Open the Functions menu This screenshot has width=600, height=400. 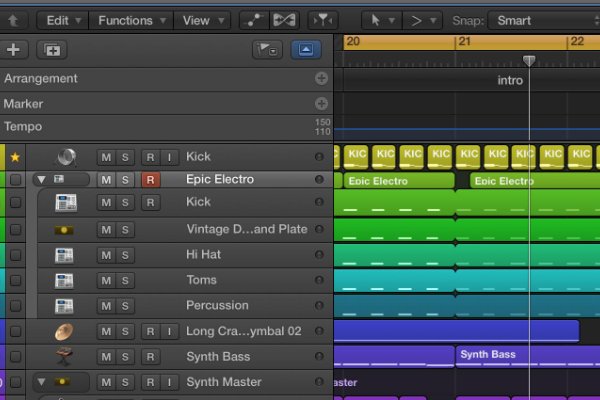[x=130, y=20]
